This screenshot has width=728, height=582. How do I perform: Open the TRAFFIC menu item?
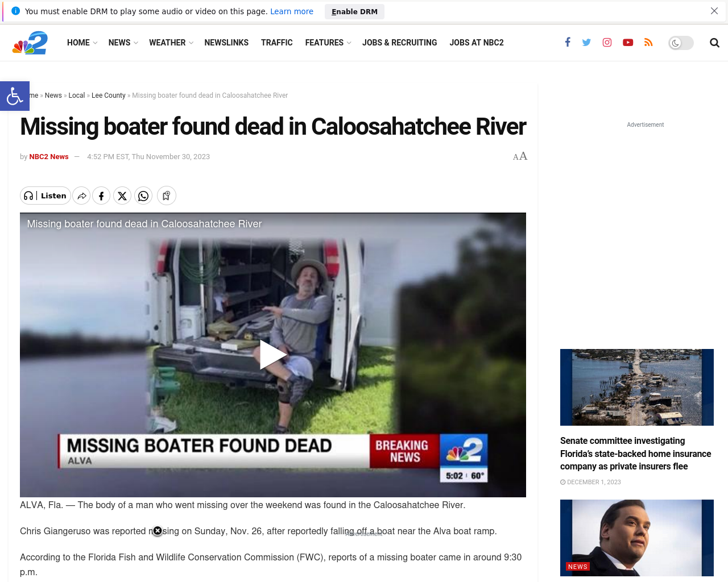click(277, 43)
